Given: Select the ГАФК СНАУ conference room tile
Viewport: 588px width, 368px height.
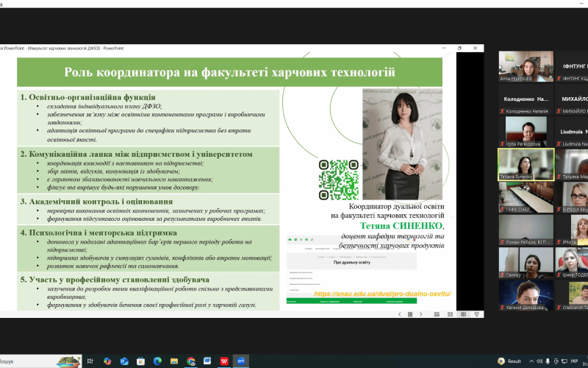Looking at the screenshot, I should click(x=526, y=197).
